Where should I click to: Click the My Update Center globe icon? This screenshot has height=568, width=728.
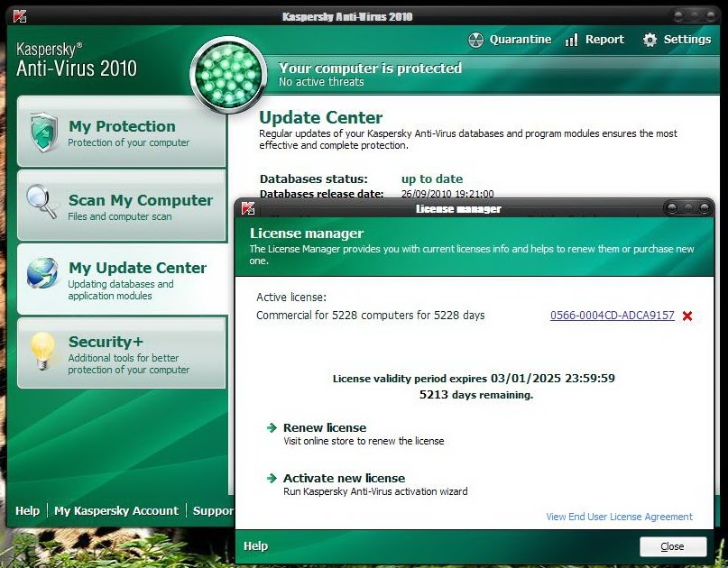42,273
